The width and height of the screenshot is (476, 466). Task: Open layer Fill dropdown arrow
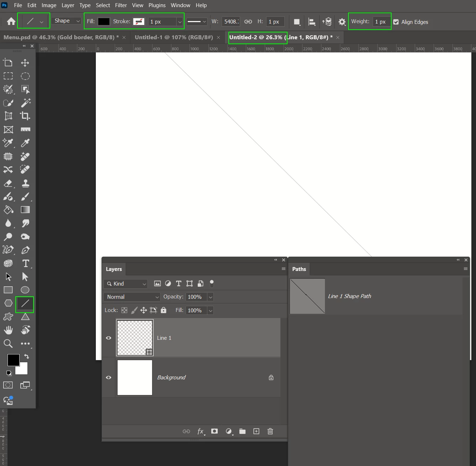(x=211, y=311)
